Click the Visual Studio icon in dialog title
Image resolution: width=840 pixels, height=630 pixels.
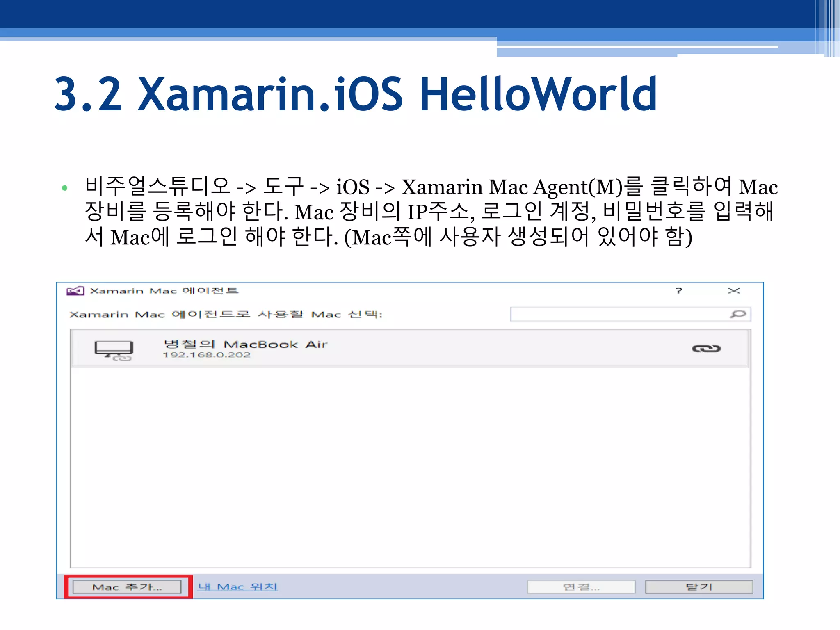tap(75, 291)
